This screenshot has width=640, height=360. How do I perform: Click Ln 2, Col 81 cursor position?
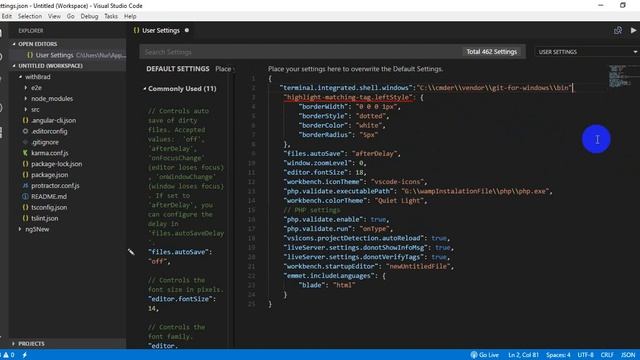524,355
